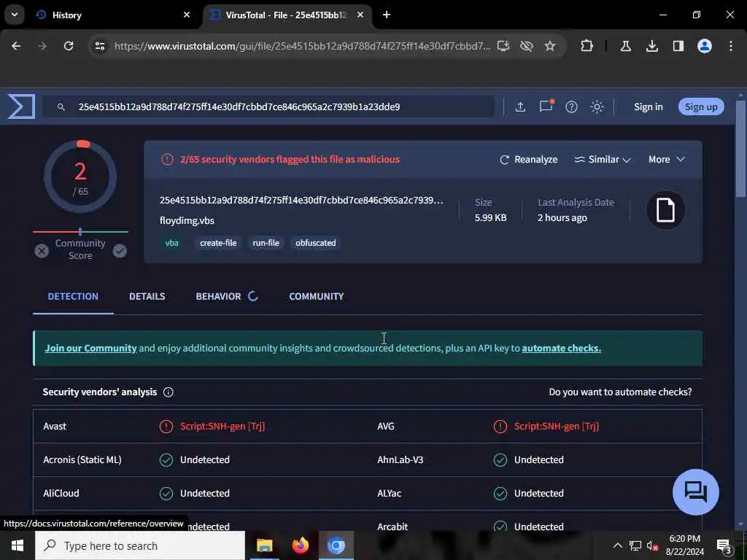Click the Reanalyze button
Screen dimensions: 747x560
(x=528, y=160)
